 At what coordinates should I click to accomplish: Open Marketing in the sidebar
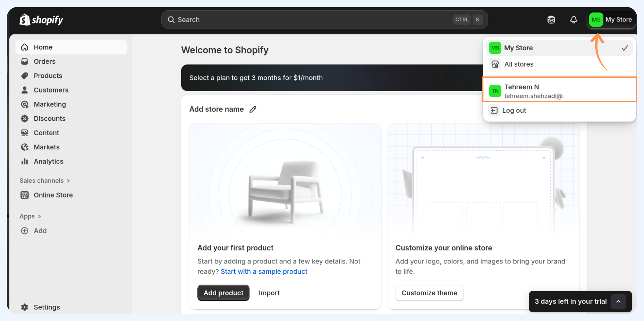(x=71, y=104)
